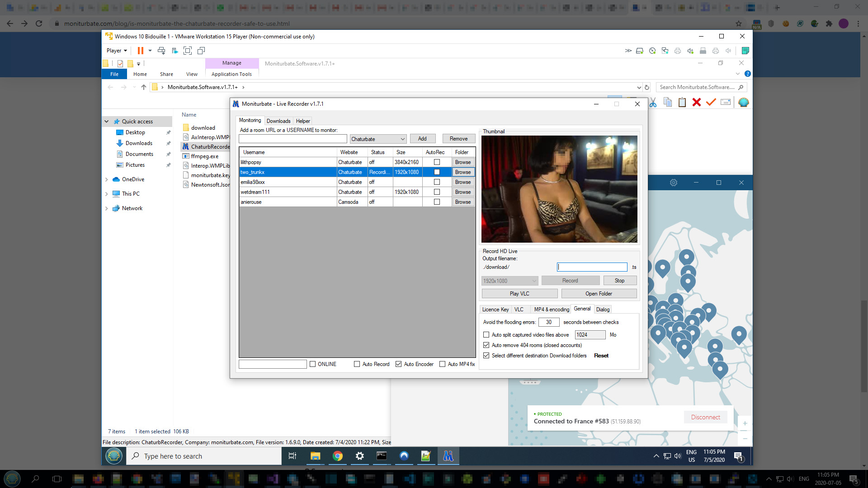Toggle AutoRec checkbox for wetdream111
The width and height of the screenshot is (868, 488).
[436, 192]
